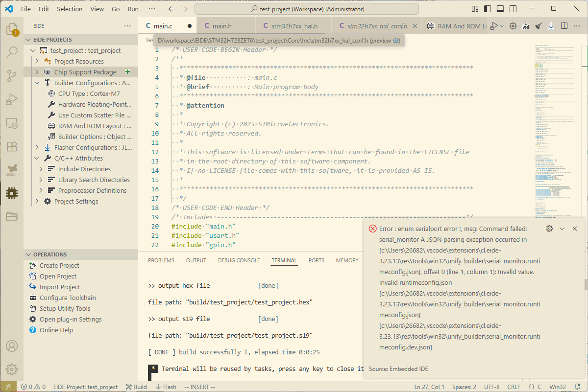The width and height of the screenshot is (588, 392).
Task: Open the Run and Debug view icon
Action: tap(12, 99)
